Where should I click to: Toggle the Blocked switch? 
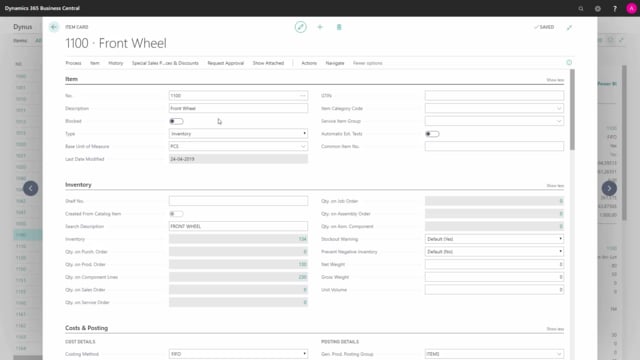pos(176,121)
